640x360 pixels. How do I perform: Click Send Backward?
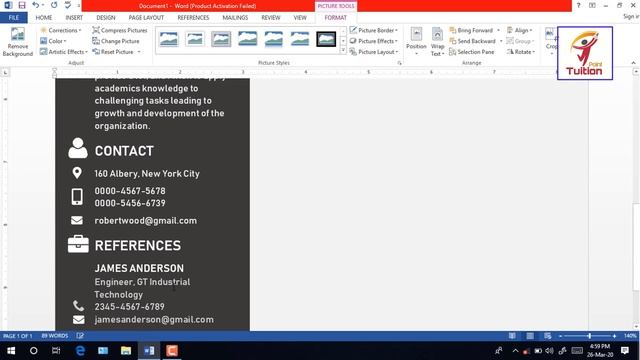click(x=472, y=41)
